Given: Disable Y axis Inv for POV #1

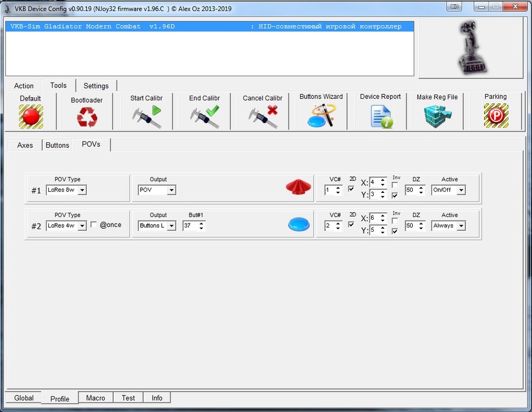Looking at the screenshot, I should pos(395,196).
